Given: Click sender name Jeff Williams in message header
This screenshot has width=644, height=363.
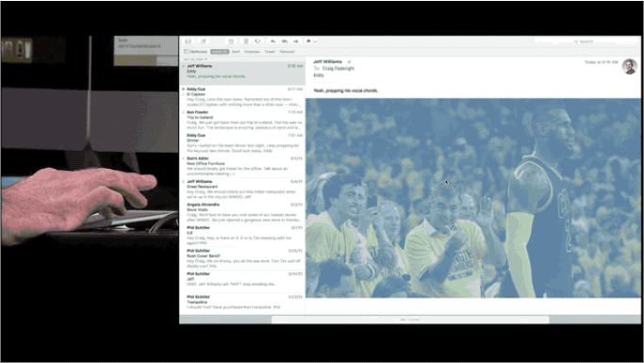Looking at the screenshot, I should [328, 61].
